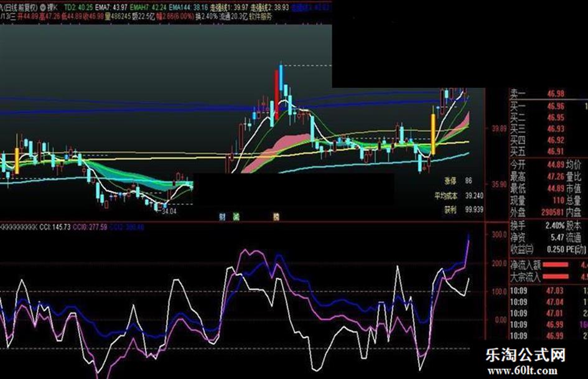Image resolution: width=588 pixels, height=379 pixels.
Task: Click the 财 marker below the candlestick chart
Action: (222, 217)
